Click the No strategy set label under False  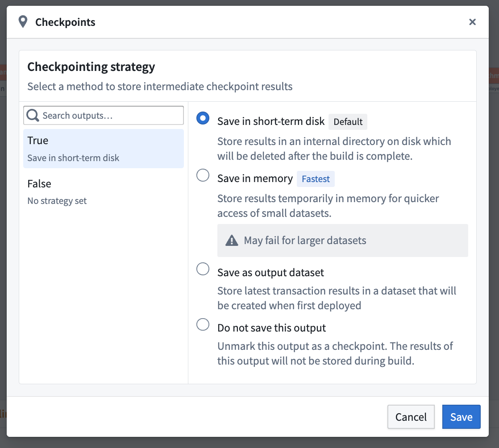coord(57,201)
